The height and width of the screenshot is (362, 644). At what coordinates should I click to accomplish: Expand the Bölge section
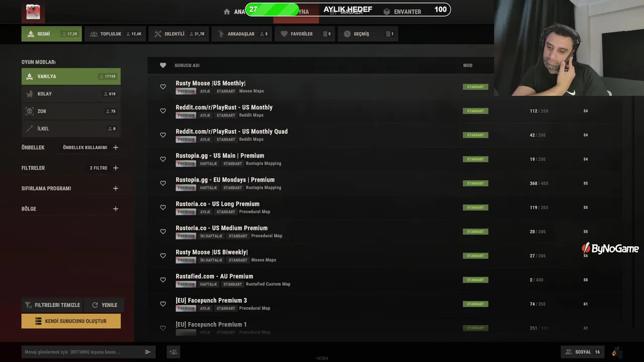coord(116,209)
